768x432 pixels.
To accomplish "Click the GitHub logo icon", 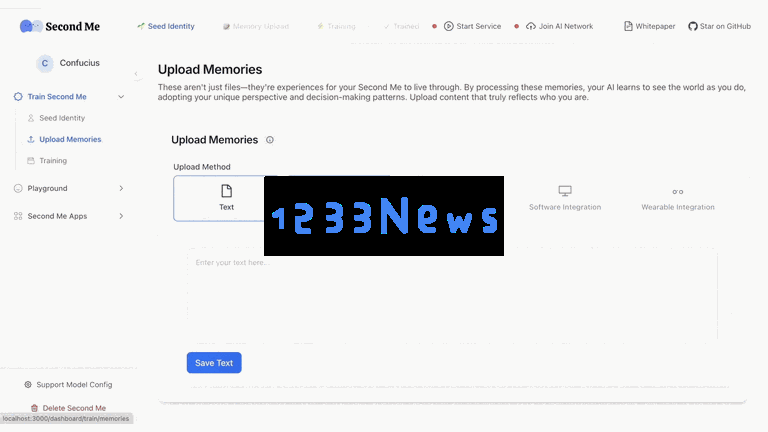I will pos(693,26).
